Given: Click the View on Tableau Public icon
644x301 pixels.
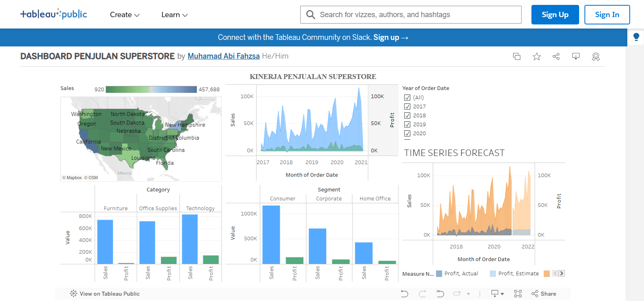Looking at the screenshot, I should [x=73, y=294].
